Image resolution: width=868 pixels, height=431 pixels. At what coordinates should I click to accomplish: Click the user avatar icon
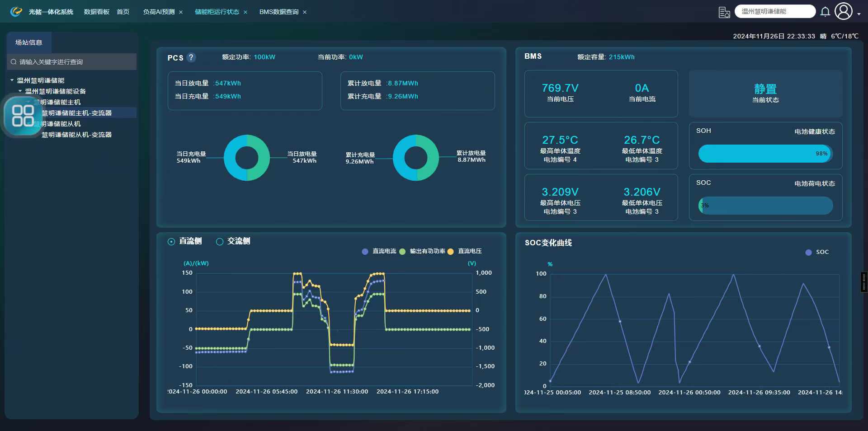coord(843,12)
